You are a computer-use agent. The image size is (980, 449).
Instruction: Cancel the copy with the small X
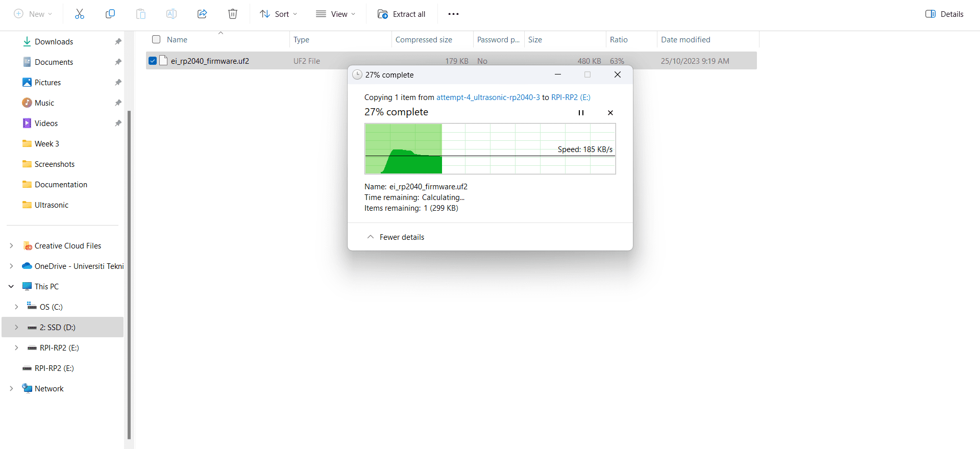(x=610, y=113)
